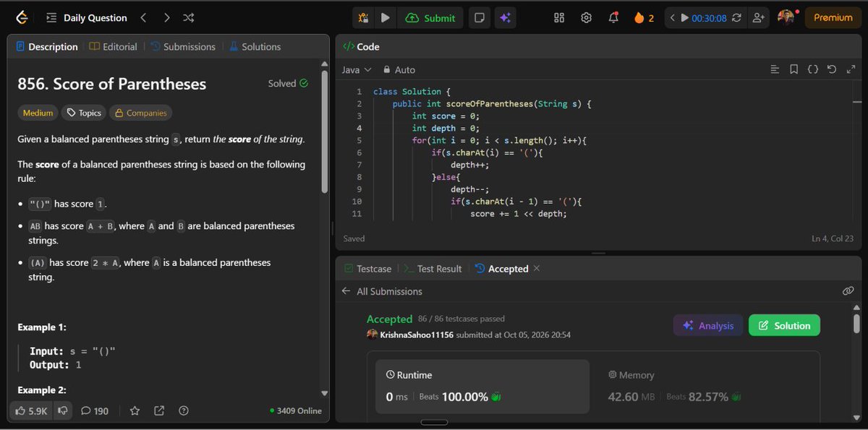Reset code to default undo icon
The image size is (868, 430).
point(831,69)
